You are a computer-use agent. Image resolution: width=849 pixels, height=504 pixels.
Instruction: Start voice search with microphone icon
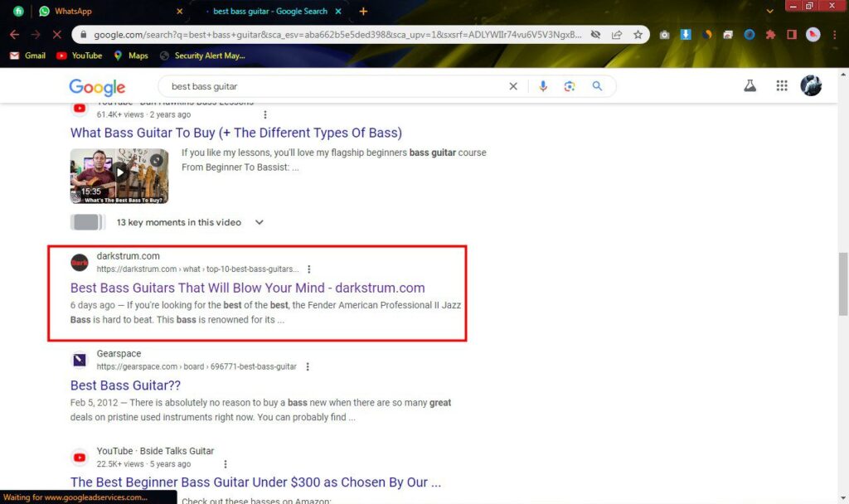coord(543,86)
